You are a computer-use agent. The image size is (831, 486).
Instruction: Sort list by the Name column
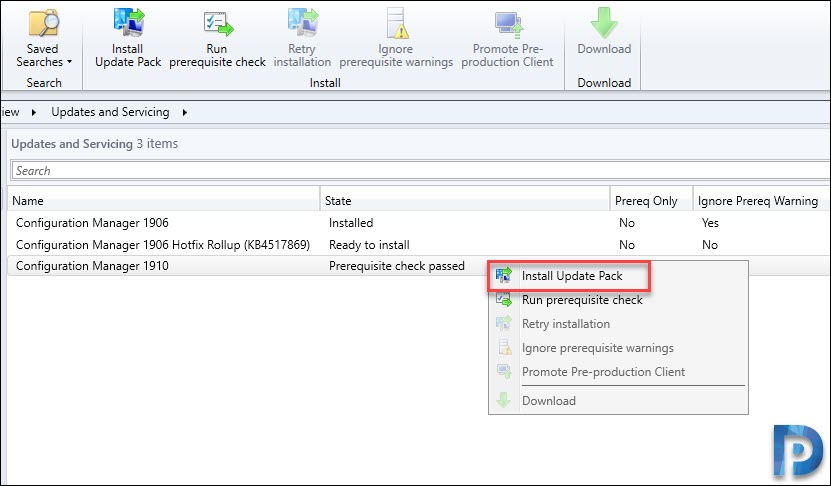(164, 201)
